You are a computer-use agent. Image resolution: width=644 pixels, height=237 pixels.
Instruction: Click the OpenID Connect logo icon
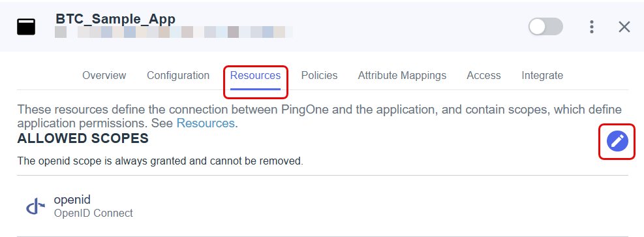36,206
